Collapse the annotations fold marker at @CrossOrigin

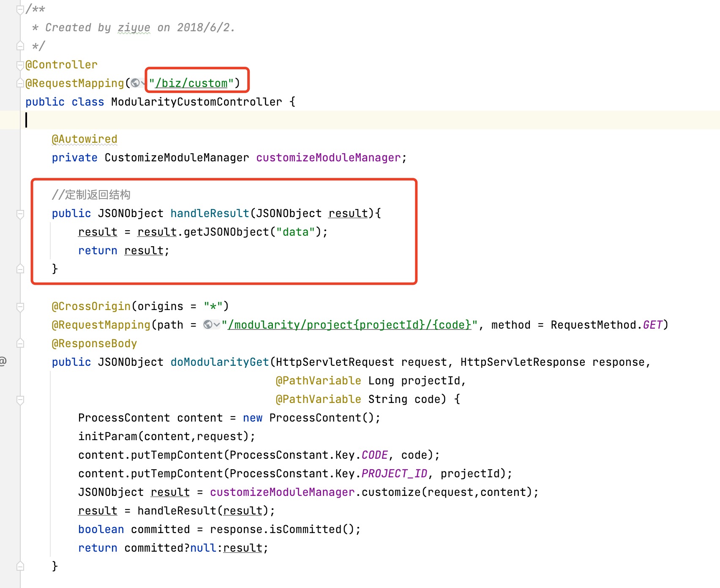tap(20, 307)
